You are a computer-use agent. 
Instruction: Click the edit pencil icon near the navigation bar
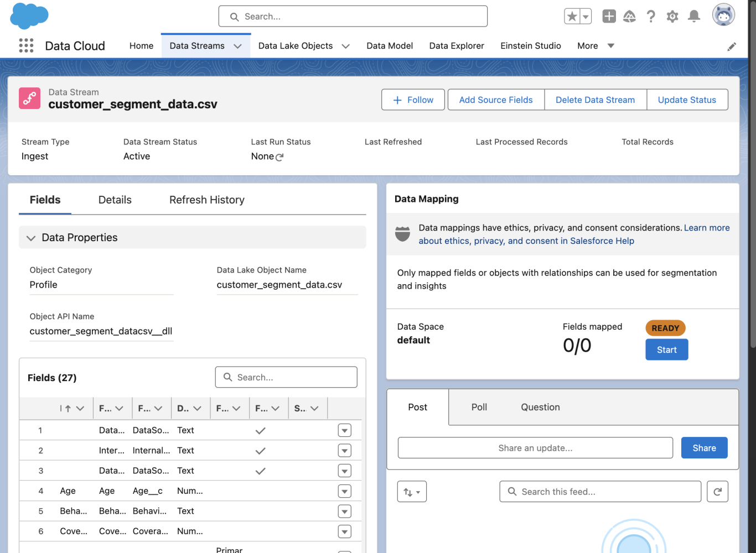tap(732, 46)
